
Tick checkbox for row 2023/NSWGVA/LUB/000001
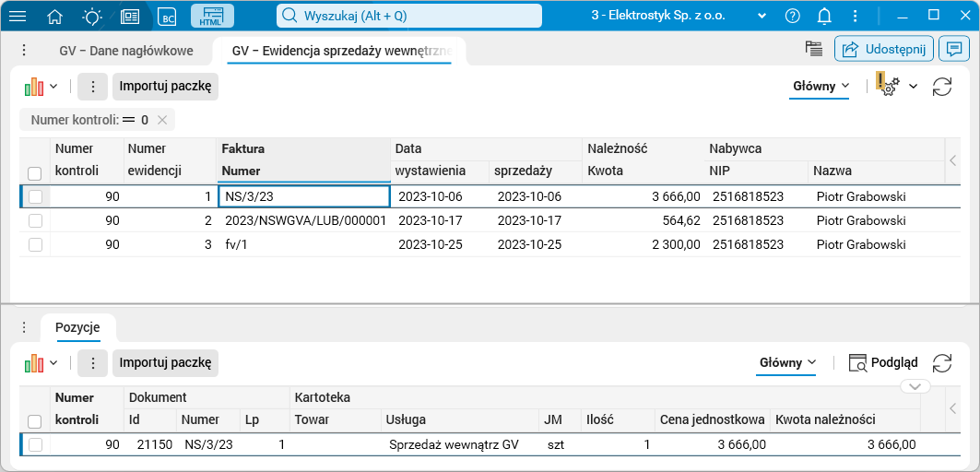pos(35,220)
